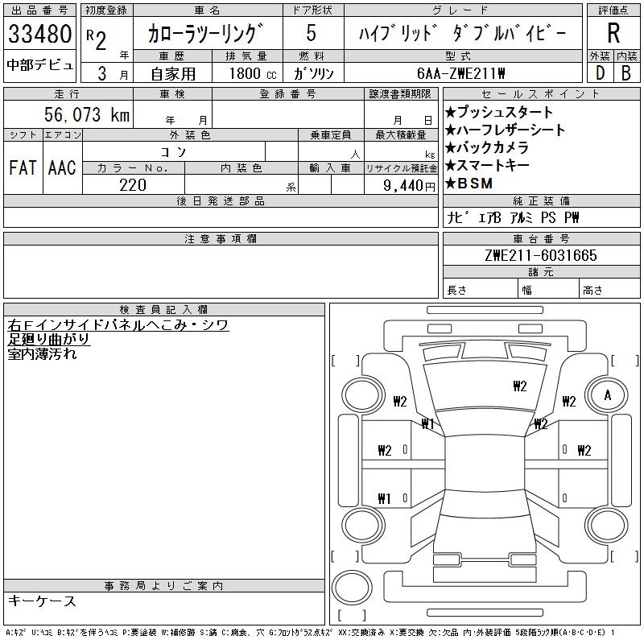This screenshot has width=644, height=644.
Task: Select the 登録番号 header label
Action: 287,94
